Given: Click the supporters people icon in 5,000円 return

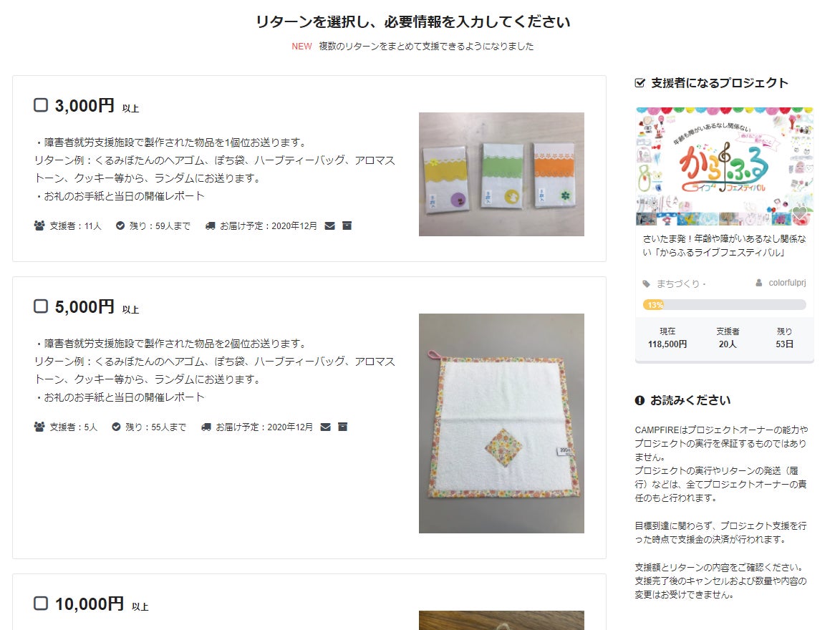Looking at the screenshot, I should click(x=39, y=427).
